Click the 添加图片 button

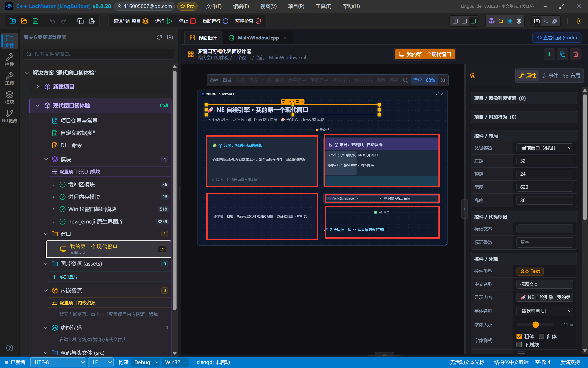109,277
